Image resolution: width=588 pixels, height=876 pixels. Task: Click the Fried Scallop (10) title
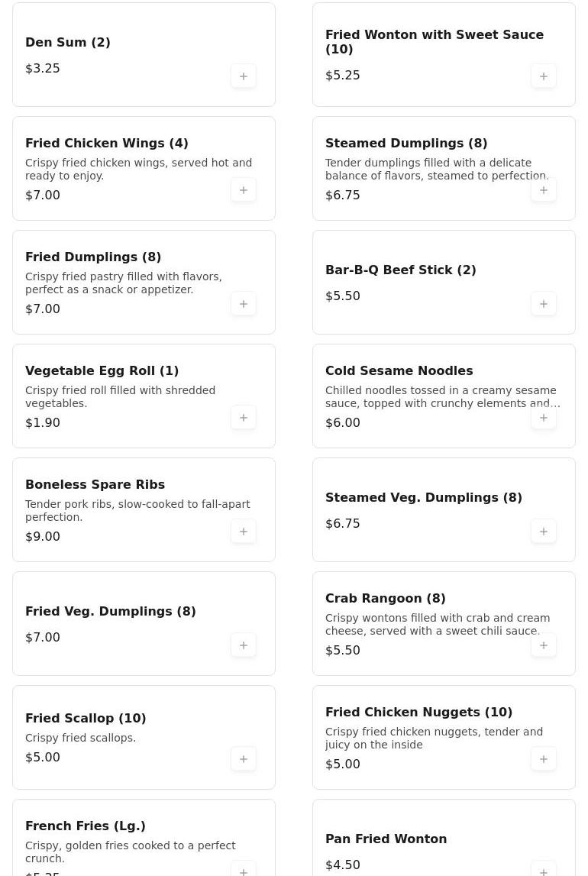pyautogui.click(x=86, y=719)
